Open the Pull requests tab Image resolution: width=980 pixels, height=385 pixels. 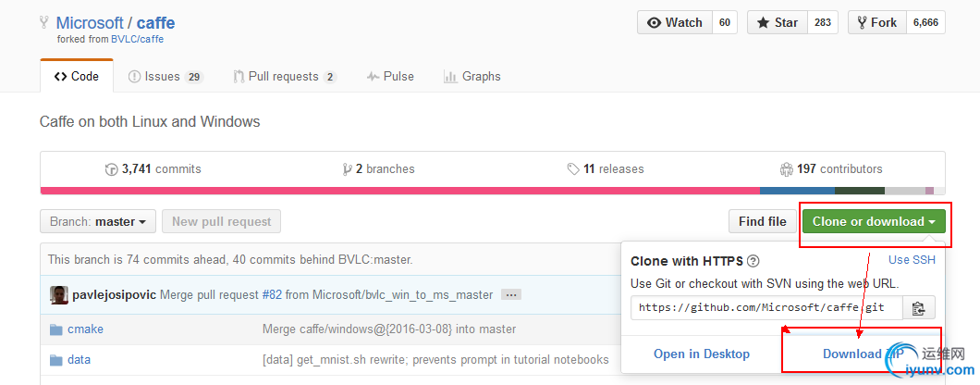pyautogui.click(x=285, y=77)
